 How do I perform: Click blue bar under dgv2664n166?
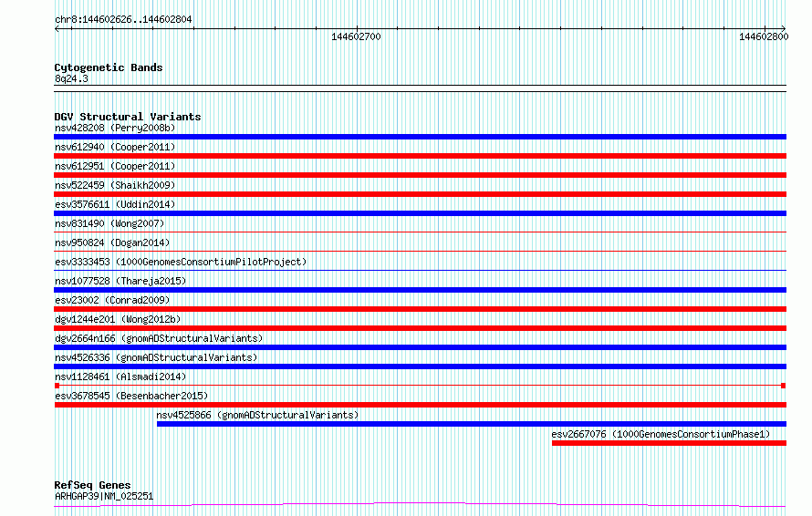click(x=420, y=347)
